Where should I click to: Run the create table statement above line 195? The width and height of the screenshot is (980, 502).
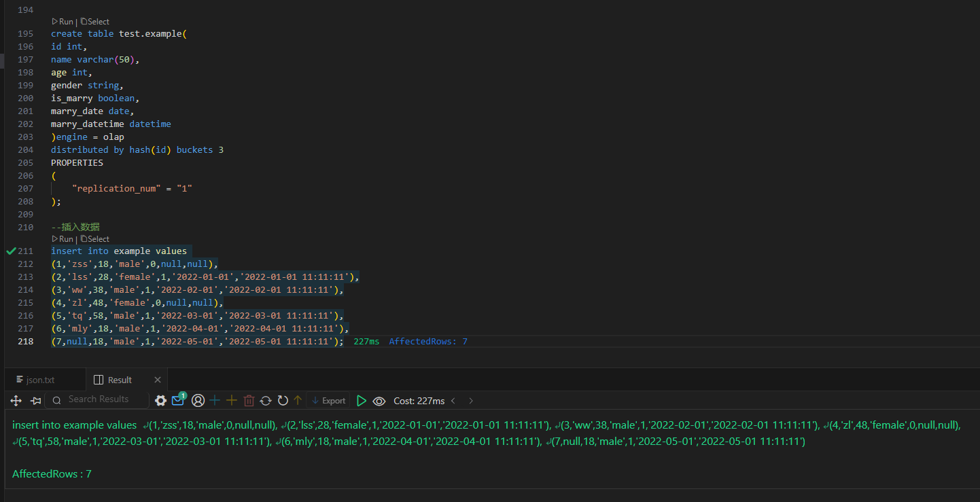63,22
